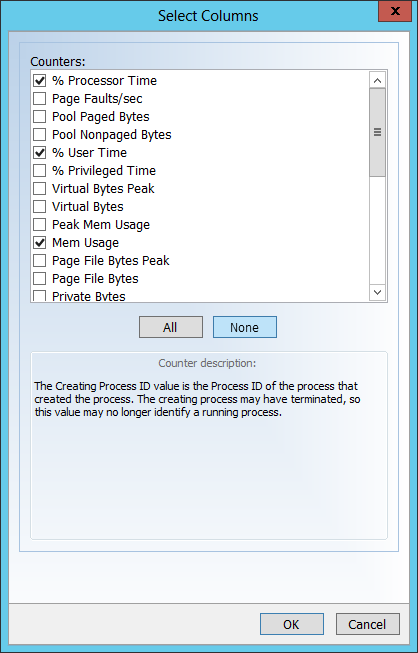Check the Page File Bytes box
This screenshot has width=418, height=653.
pos(40,279)
